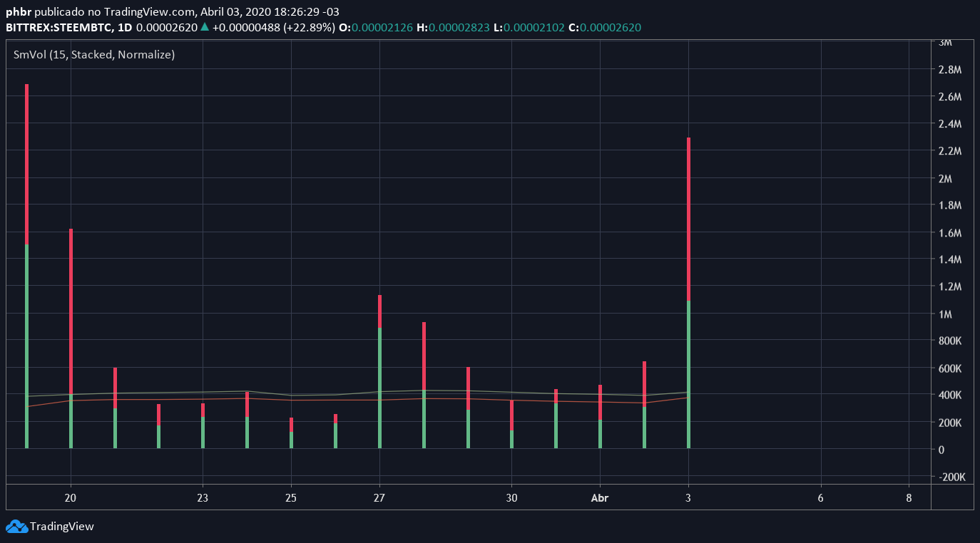Click the date label 27 on time axis
980x543 pixels.
[x=379, y=497]
